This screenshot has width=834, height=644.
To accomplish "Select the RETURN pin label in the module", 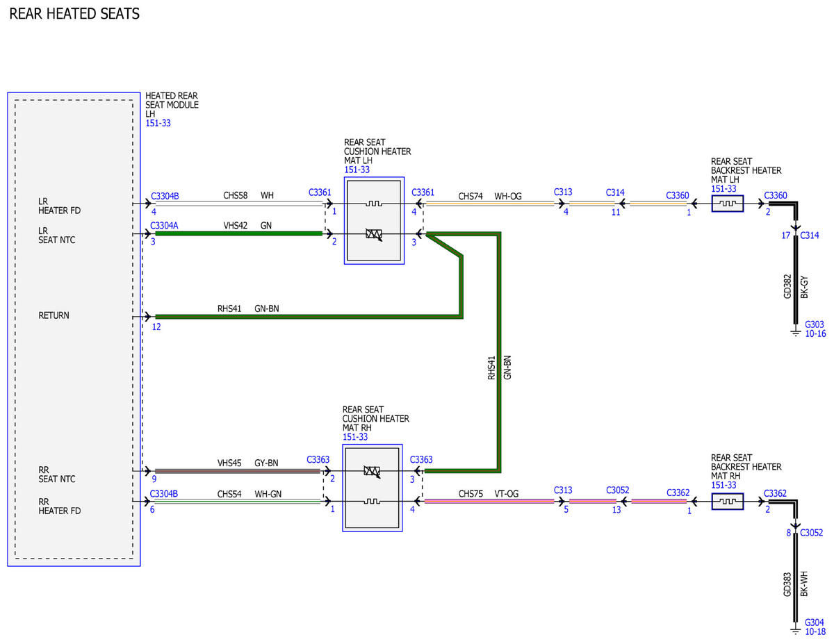I will tap(54, 315).
